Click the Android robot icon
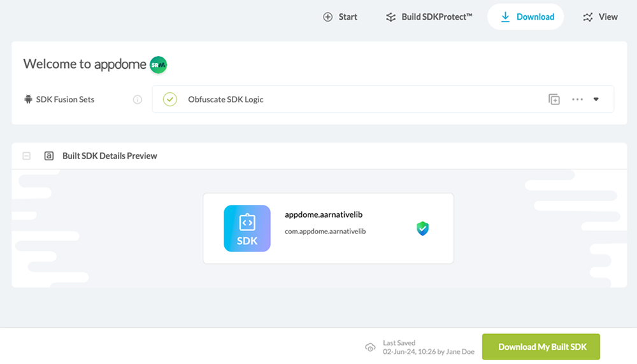Image resolution: width=637 pixels, height=364 pixels. (x=28, y=99)
